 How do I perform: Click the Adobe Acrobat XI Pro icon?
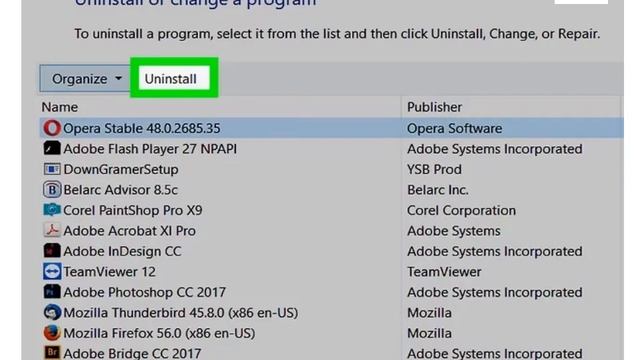coord(52,230)
